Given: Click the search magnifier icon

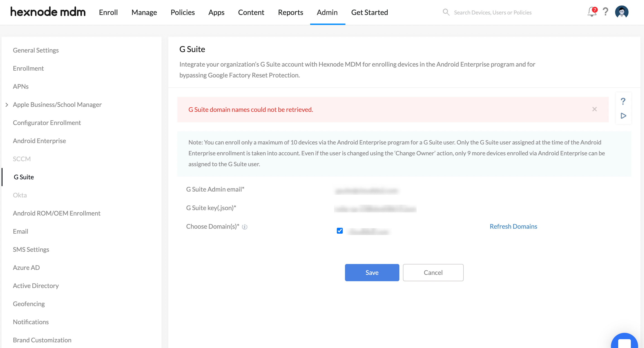Looking at the screenshot, I should (x=446, y=12).
